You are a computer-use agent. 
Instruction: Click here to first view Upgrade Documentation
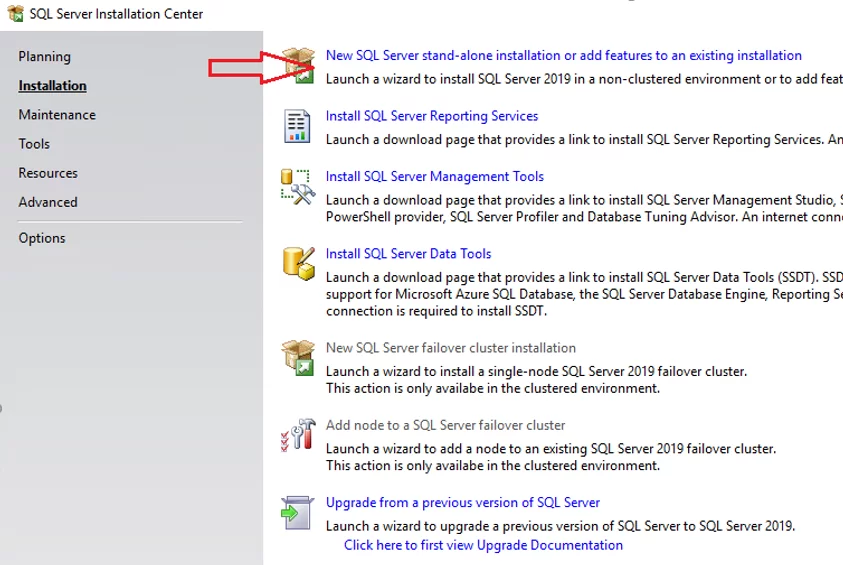(x=483, y=545)
